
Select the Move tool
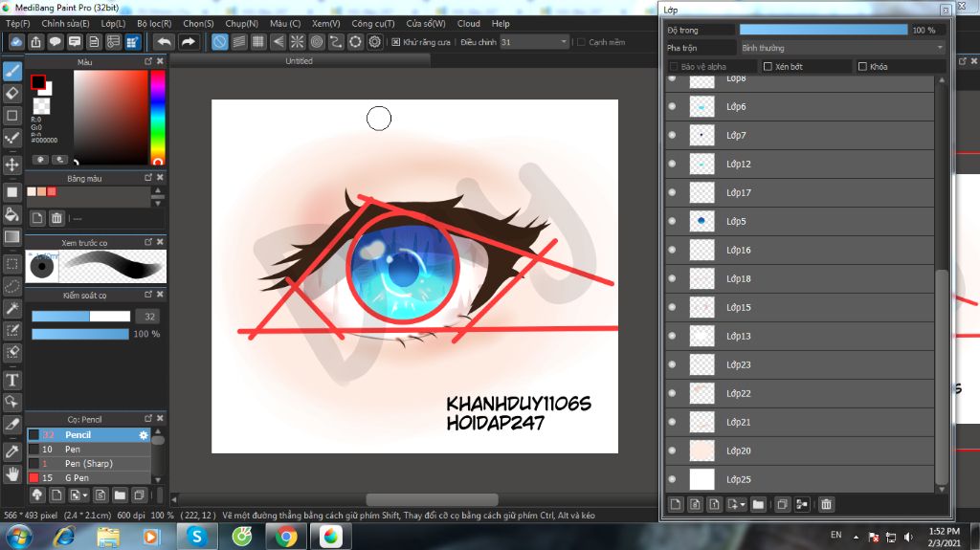pos(11,165)
